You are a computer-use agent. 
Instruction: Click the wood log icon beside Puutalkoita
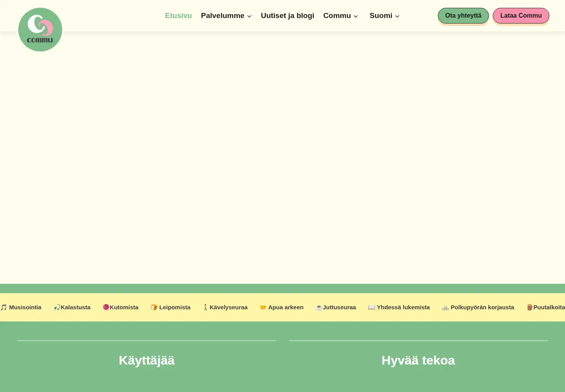coord(530,307)
